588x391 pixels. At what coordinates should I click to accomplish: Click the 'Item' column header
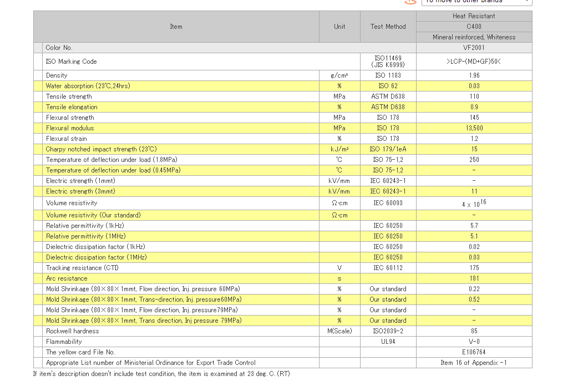tap(176, 27)
